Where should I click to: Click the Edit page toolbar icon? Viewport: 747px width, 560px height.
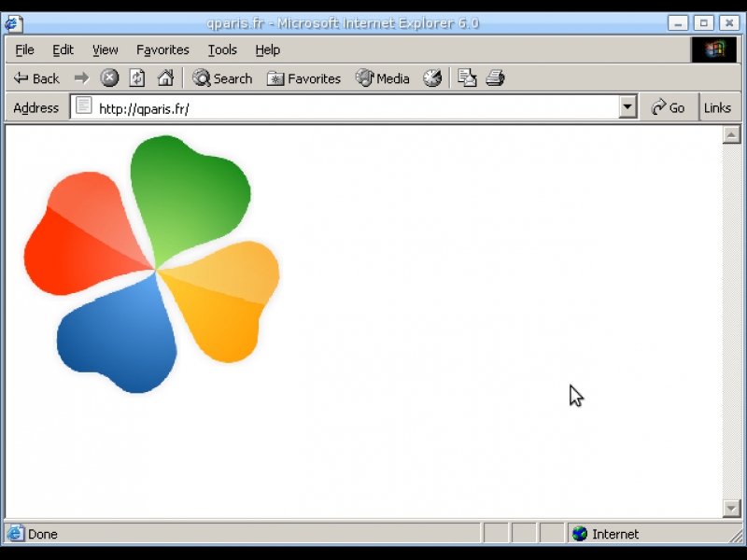pos(467,78)
